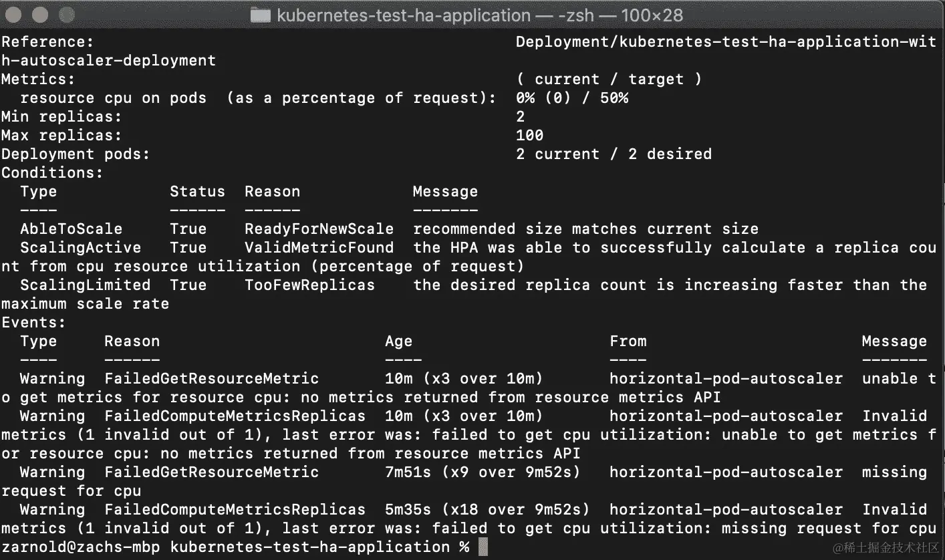This screenshot has width=945, height=560.
Task: Click 'recommended size matches current size' message
Action: (586, 229)
